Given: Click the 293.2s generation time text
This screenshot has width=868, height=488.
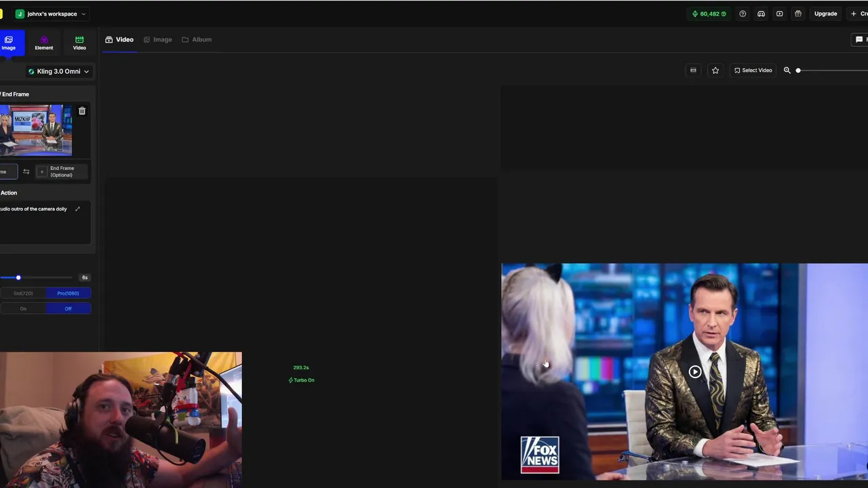Looking at the screenshot, I should [301, 367].
